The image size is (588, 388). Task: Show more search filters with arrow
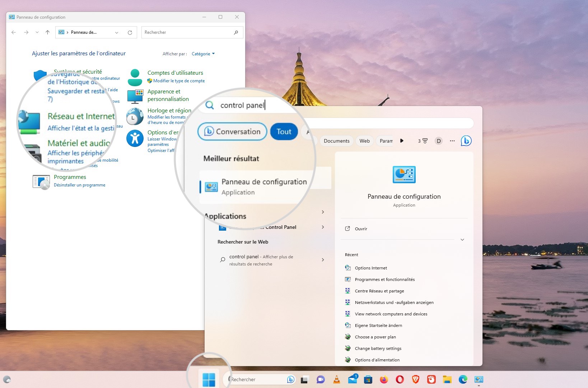point(402,141)
